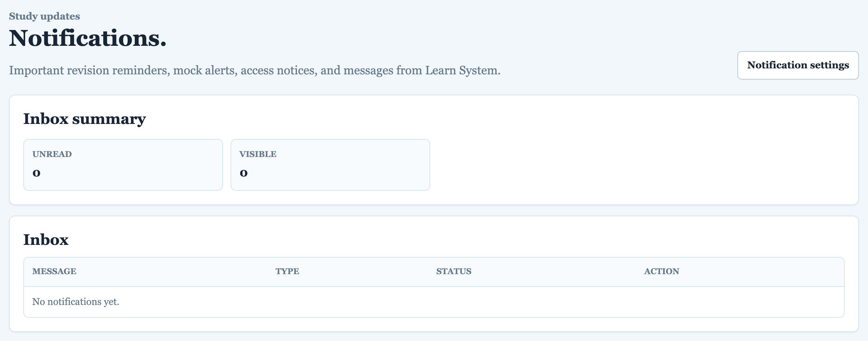Select the UNREAD count card
Viewport: 868px width, 341px height.
point(123,165)
